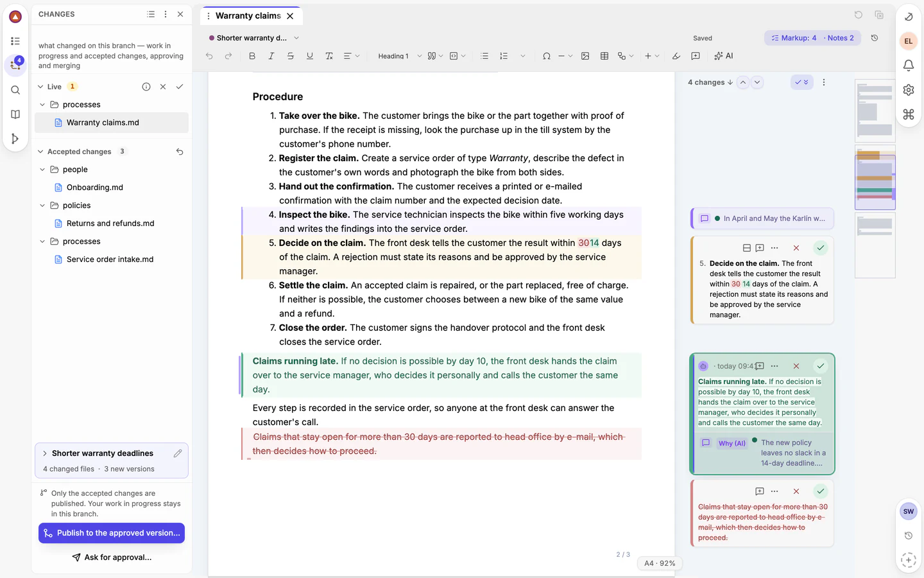Jump to the next change with the down arrow
924x578 pixels.
pyautogui.click(x=757, y=82)
